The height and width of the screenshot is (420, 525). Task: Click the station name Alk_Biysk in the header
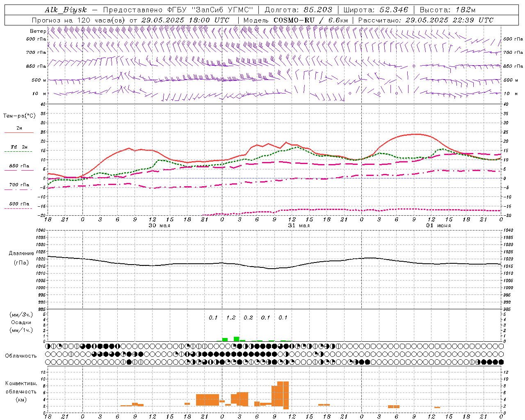[x=66, y=10]
